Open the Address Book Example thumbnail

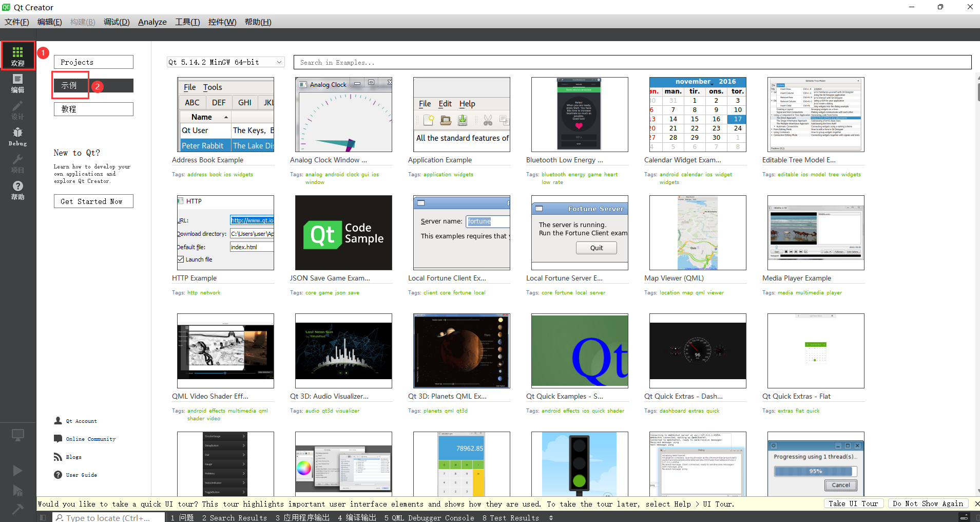coord(225,115)
